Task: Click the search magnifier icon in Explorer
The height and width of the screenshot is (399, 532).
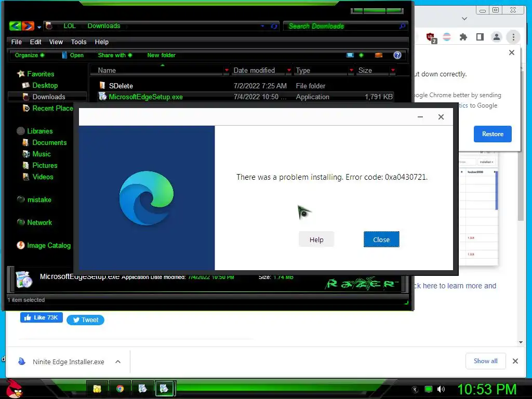Action: click(403, 26)
